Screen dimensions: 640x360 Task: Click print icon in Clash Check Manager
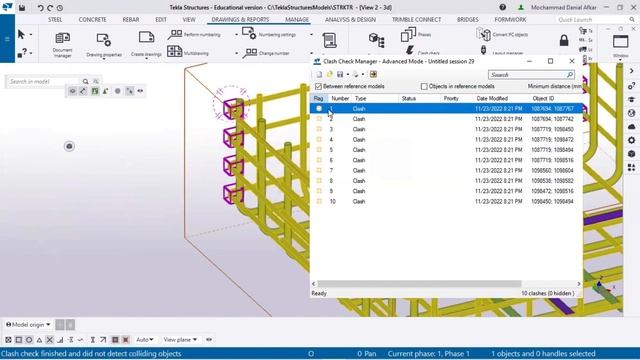point(356,74)
